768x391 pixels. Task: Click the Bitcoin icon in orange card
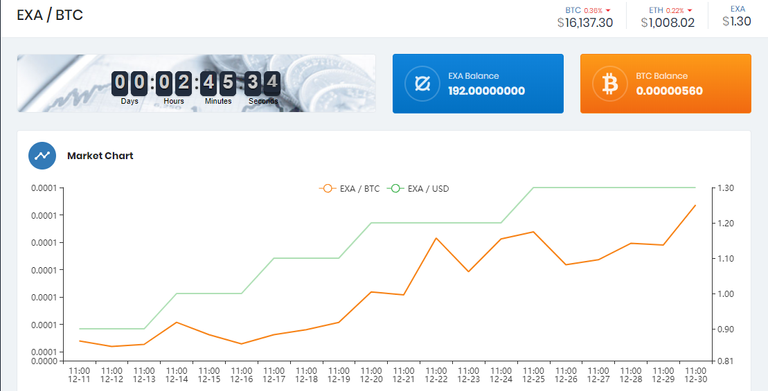(x=610, y=84)
